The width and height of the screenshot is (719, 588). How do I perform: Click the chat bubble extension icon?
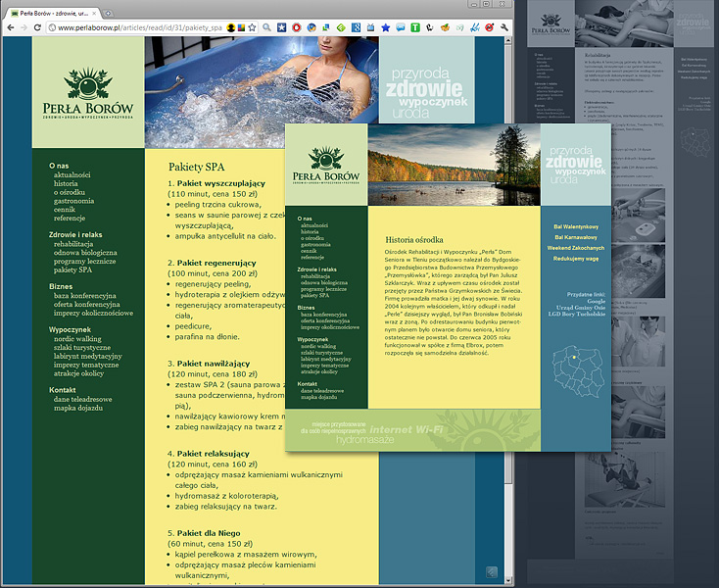(x=401, y=27)
